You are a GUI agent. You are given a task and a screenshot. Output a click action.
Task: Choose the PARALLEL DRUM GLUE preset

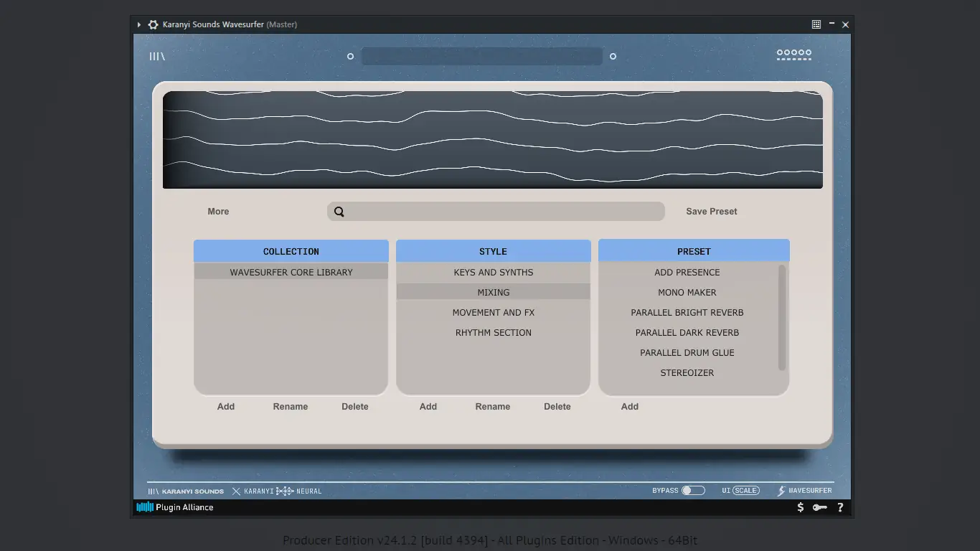point(687,353)
